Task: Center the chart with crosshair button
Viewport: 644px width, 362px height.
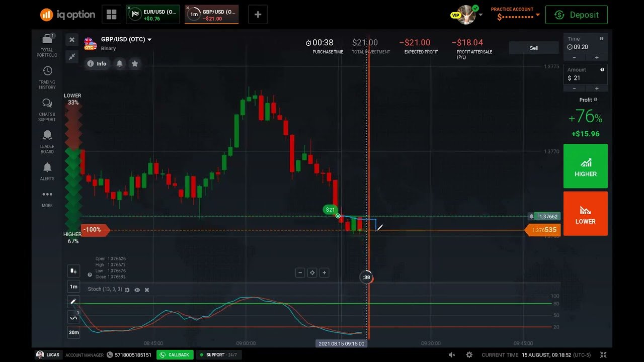Action: [312, 273]
